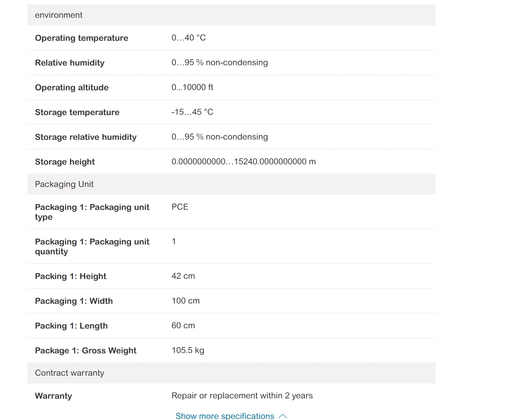Select the Storage temperature label

(77, 112)
